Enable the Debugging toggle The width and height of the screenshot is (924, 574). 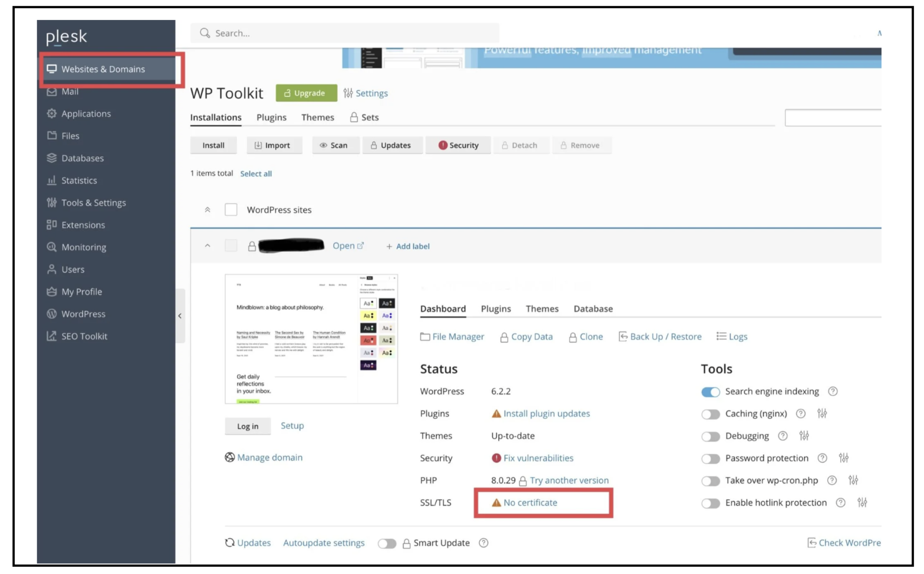710,436
